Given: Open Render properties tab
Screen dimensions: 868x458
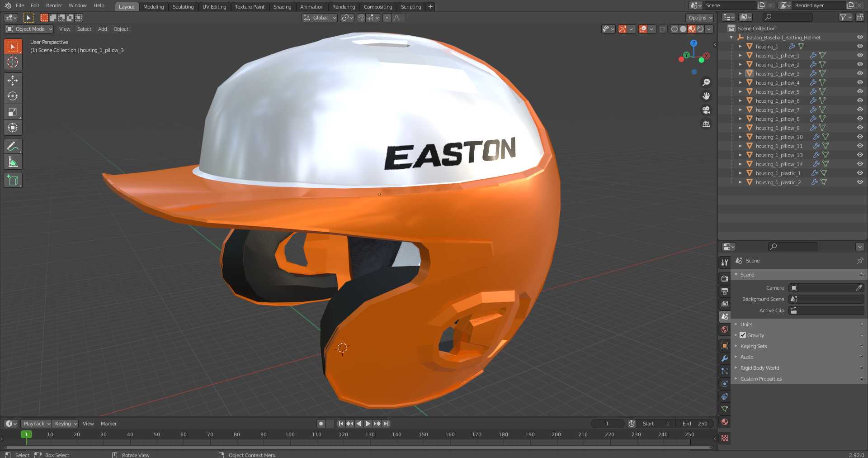Looking at the screenshot, I should click(725, 279).
